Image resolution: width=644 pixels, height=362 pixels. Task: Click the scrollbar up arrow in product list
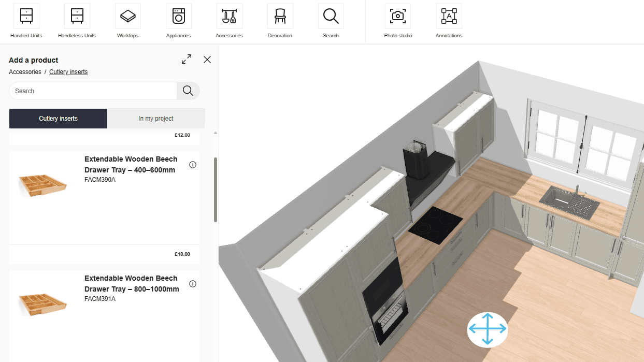click(216, 133)
